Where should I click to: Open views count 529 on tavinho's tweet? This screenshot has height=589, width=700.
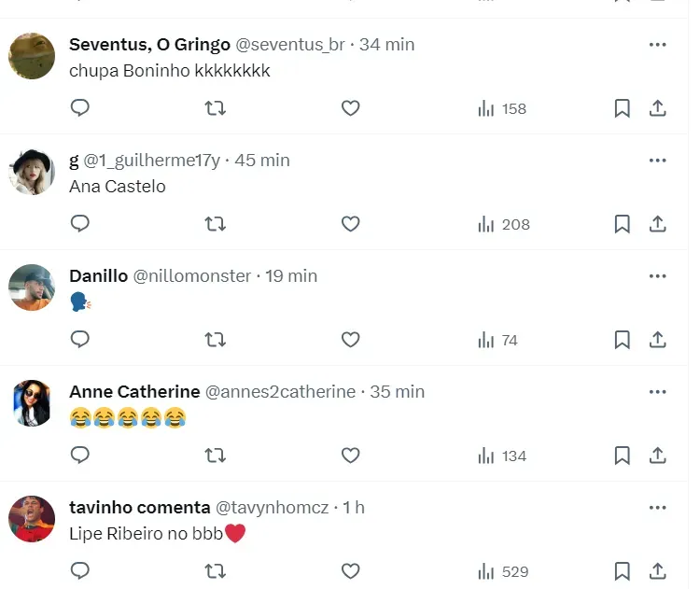tap(503, 571)
